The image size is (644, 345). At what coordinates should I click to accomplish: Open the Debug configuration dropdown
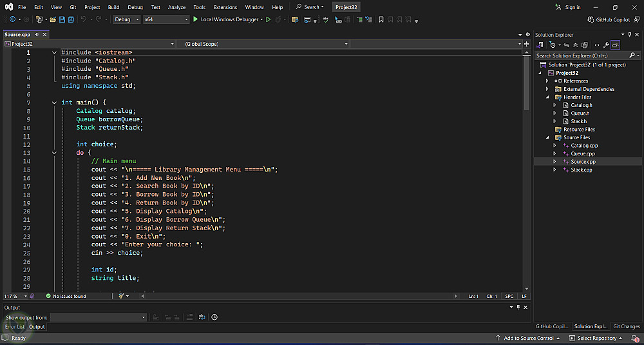click(x=126, y=19)
